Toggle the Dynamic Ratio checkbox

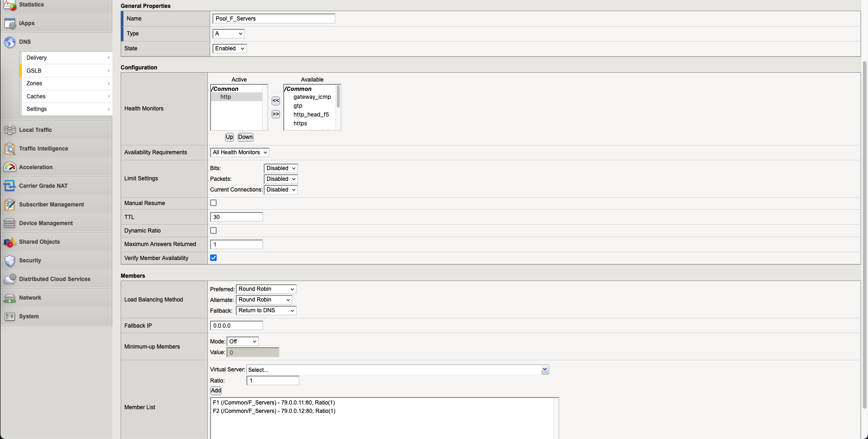tap(213, 230)
